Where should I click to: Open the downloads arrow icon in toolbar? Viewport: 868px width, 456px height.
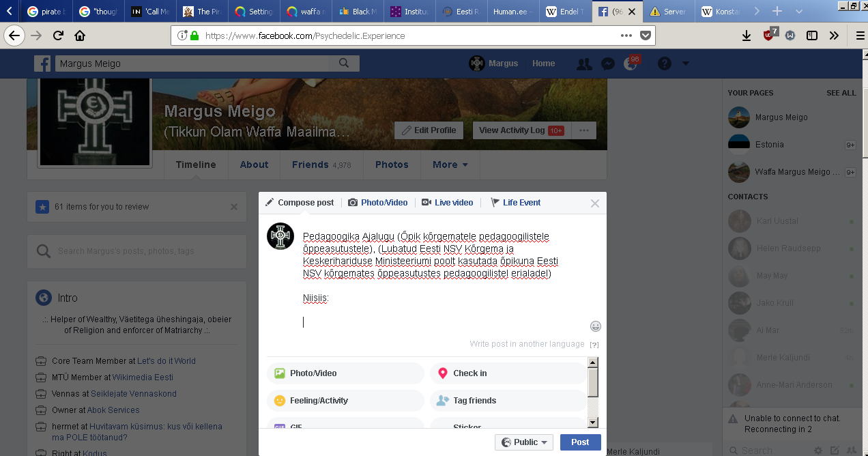point(747,35)
